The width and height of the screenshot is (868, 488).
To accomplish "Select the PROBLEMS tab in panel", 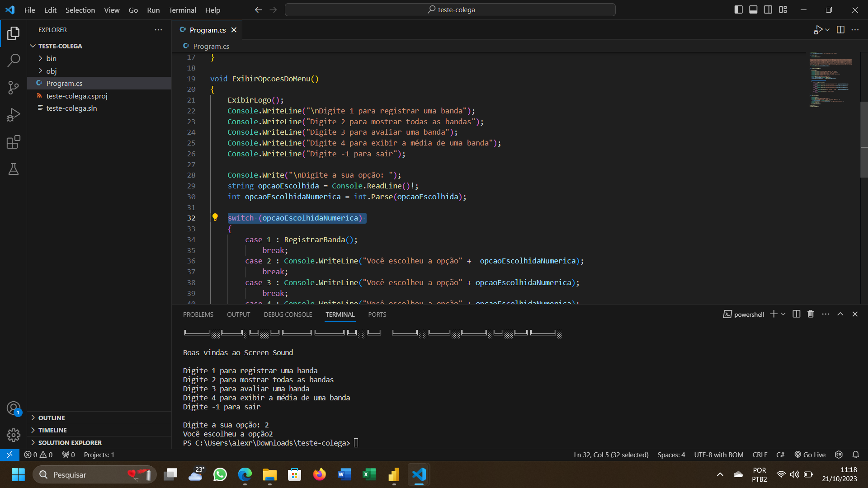I will click(x=198, y=314).
